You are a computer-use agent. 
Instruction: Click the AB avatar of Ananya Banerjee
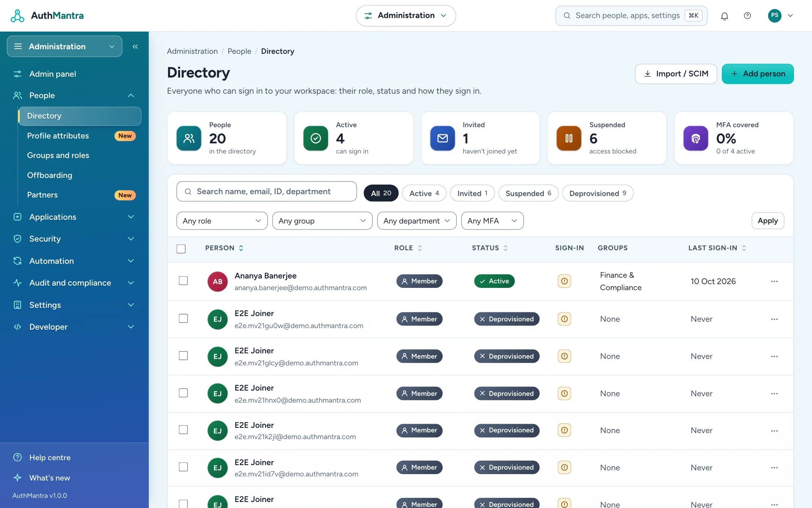point(218,281)
